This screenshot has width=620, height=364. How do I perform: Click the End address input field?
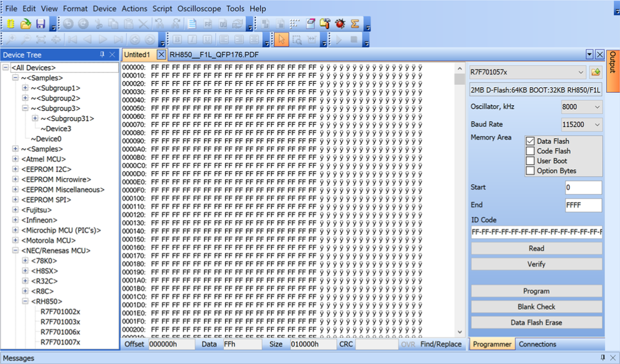click(x=583, y=205)
